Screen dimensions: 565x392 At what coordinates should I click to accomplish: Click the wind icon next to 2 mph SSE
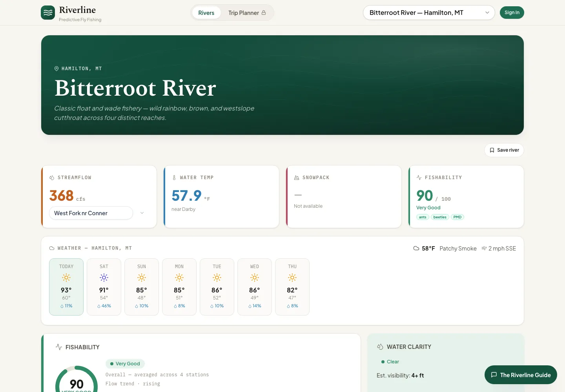484,249
